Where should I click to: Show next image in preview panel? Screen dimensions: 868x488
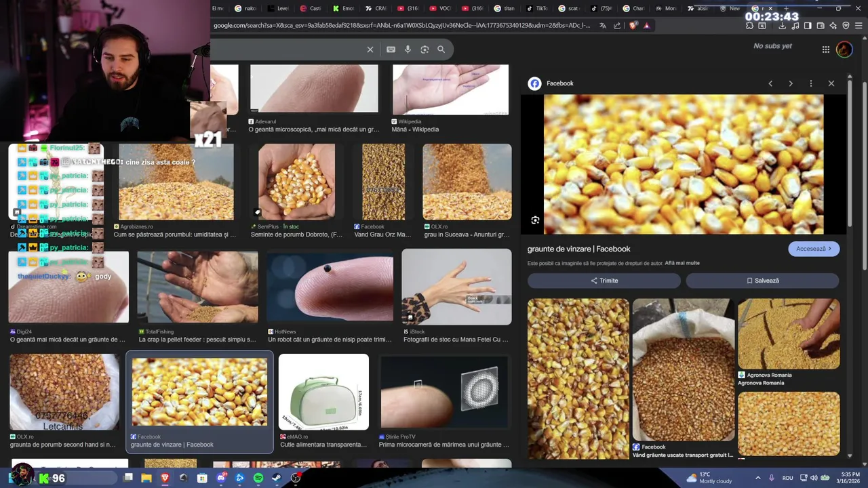(x=791, y=83)
